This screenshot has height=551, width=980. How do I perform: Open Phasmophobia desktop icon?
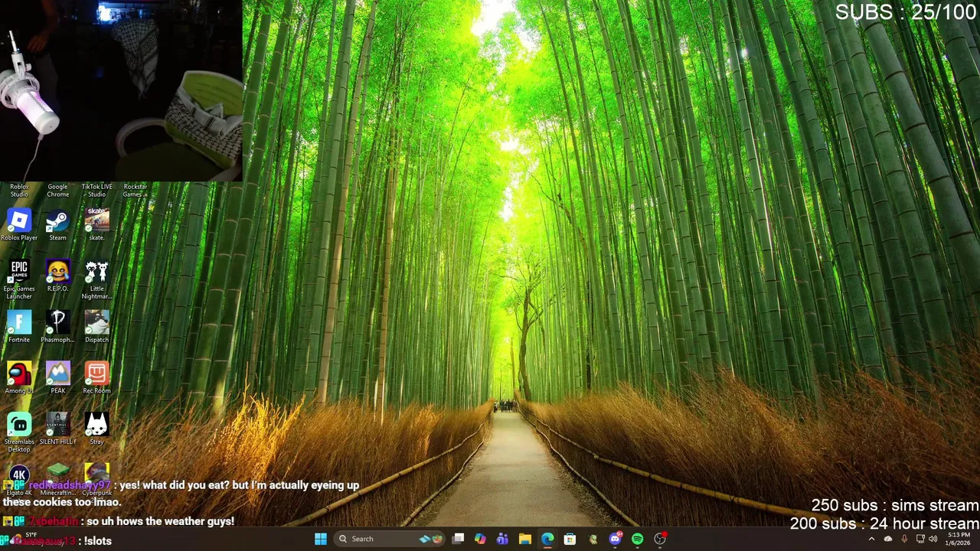pos(57,326)
